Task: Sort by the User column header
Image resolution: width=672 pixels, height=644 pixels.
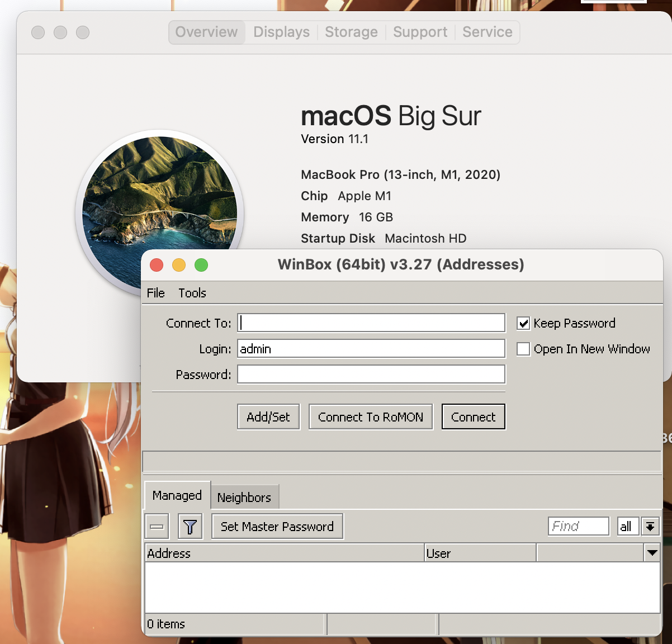Action: tap(480, 553)
